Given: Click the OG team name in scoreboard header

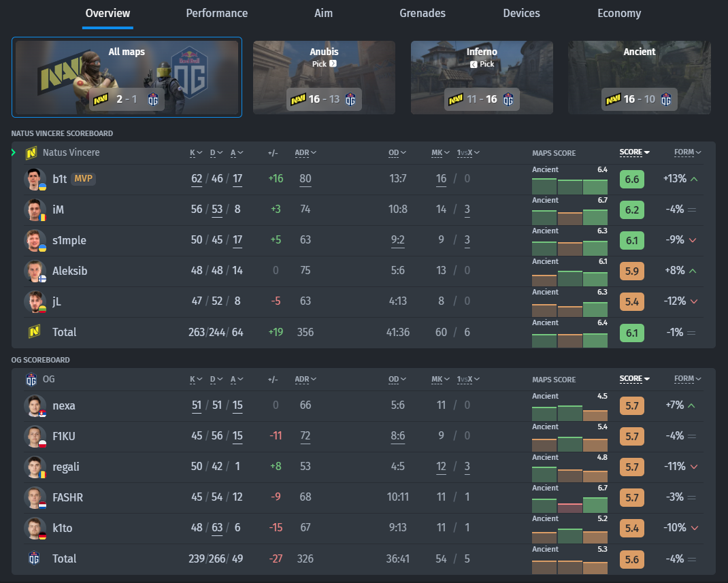Looking at the screenshot, I should pos(49,379).
